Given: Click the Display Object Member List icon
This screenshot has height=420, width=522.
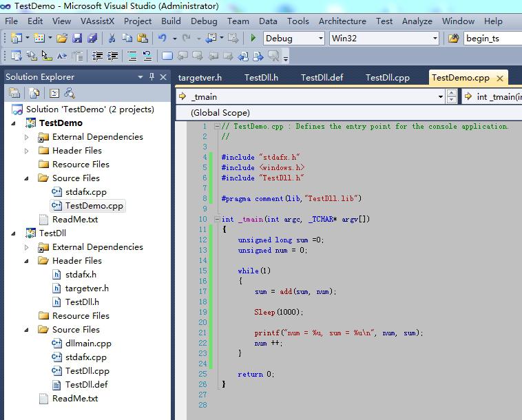Looking at the screenshot, I should (x=16, y=56).
